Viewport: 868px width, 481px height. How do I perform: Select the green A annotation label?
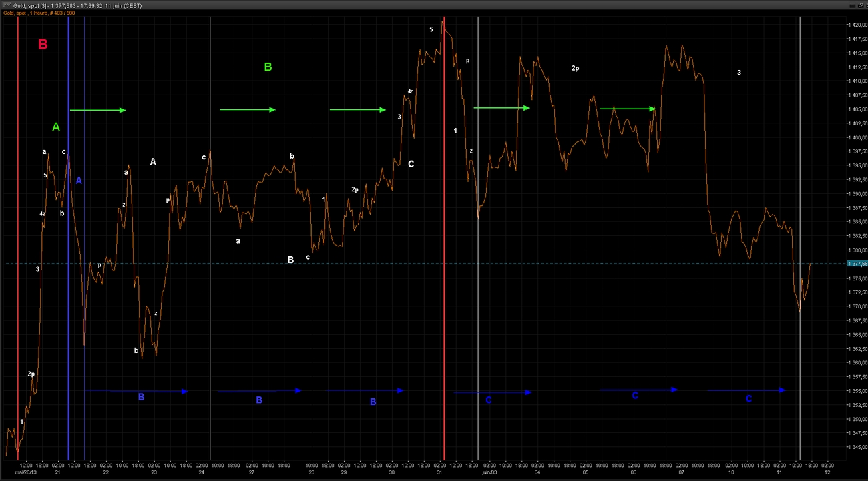(x=56, y=127)
